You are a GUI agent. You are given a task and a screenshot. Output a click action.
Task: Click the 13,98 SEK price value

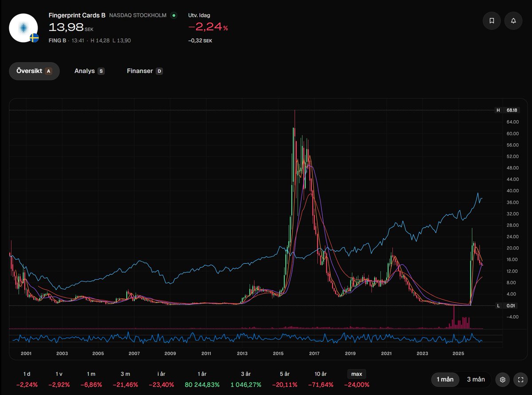[x=71, y=27]
